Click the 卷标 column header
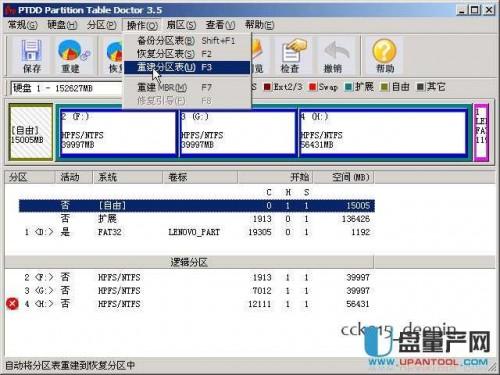Screen dimensions: 500x375 (x=200, y=177)
